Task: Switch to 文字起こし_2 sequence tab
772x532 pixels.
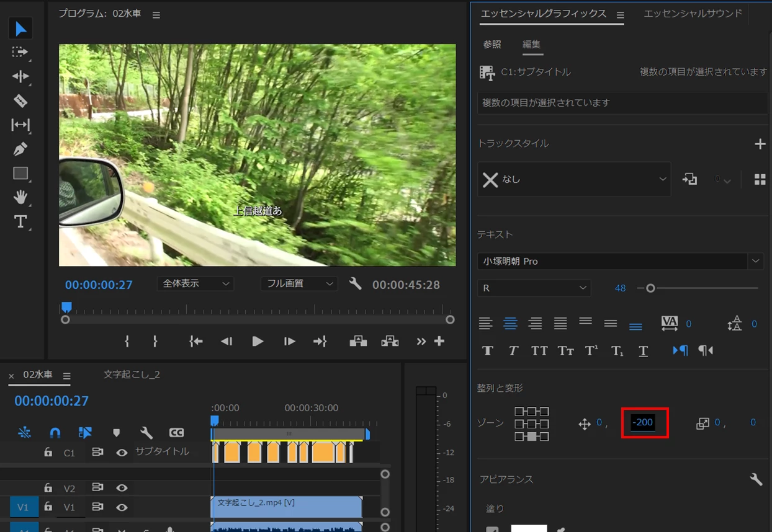Action: pos(132,375)
